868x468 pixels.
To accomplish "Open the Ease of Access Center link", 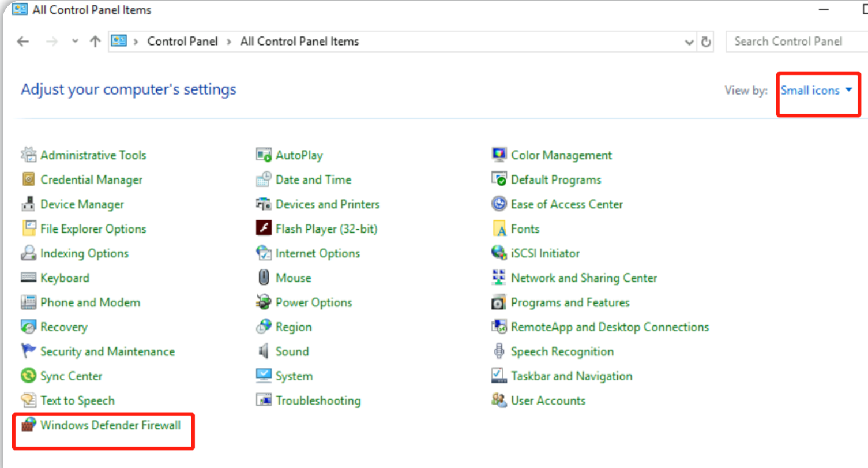I will 567,204.
